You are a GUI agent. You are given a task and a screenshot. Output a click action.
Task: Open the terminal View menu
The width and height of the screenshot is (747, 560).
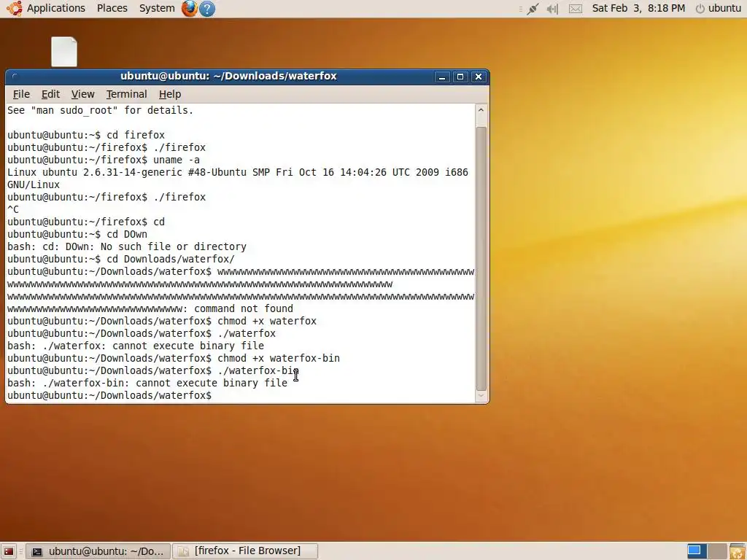click(x=83, y=94)
